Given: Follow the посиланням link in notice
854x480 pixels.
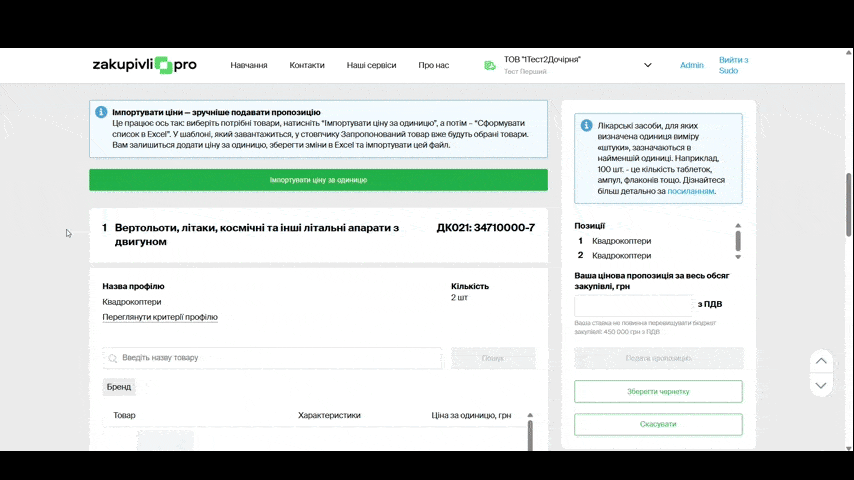Looking at the screenshot, I should pos(690,190).
